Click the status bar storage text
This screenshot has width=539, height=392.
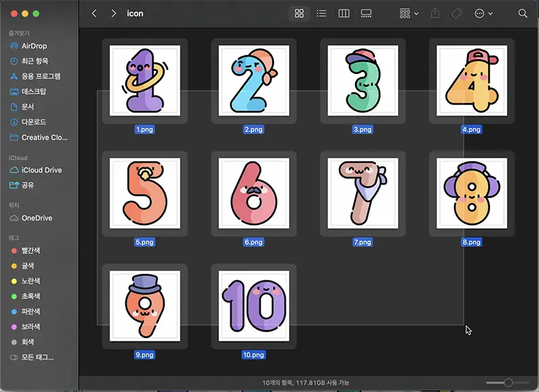point(306,383)
